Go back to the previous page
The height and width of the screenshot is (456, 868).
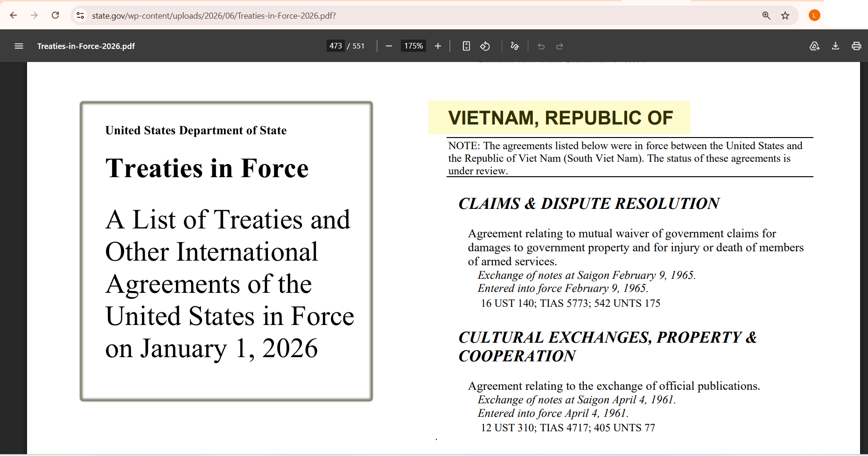tap(14, 15)
